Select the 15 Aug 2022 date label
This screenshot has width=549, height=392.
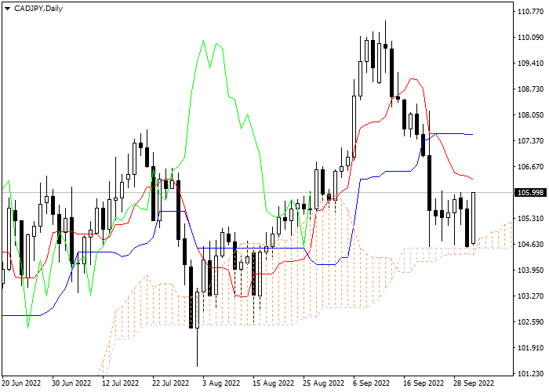(271, 383)
